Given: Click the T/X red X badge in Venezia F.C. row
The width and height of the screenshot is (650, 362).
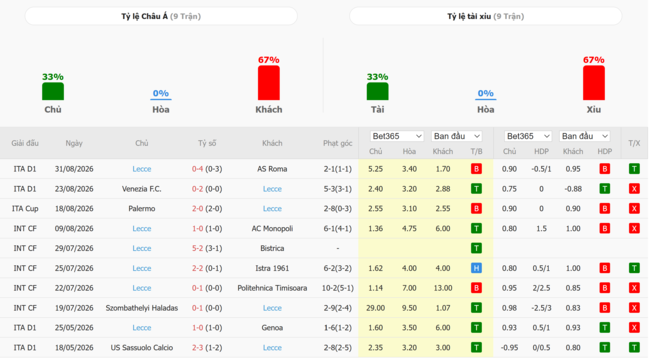Looking at the screenshot, I should [x=634, y=189].
